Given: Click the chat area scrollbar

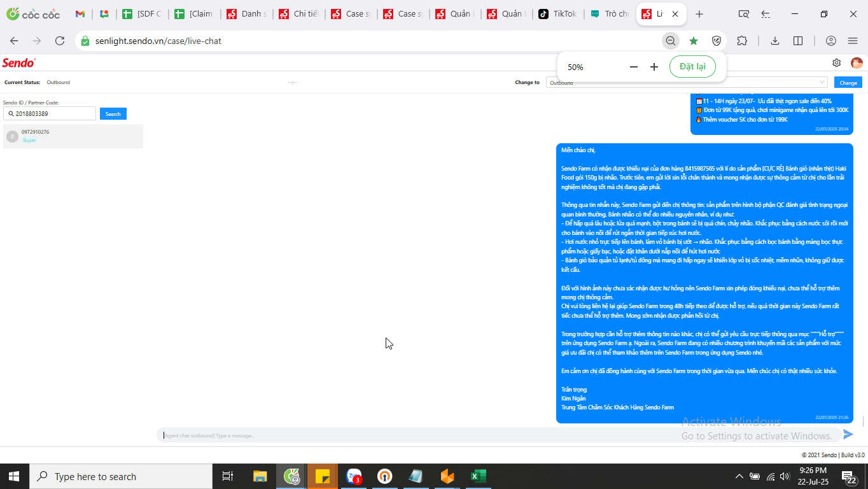Looking at the screenshot, I should pos(863,422).
